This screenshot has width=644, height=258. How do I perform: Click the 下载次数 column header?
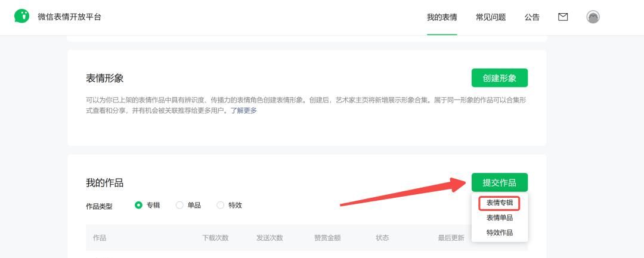(x=215, y=238)
